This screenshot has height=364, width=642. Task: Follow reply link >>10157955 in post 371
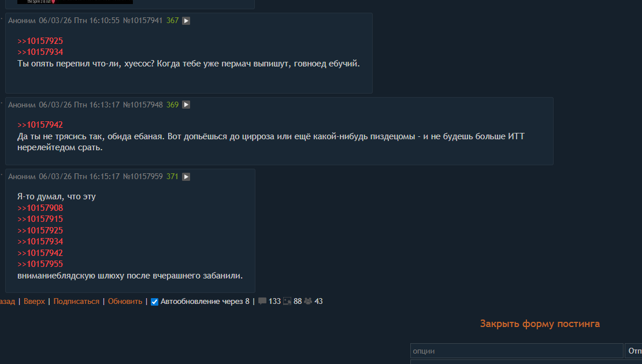tap(40, 264)
